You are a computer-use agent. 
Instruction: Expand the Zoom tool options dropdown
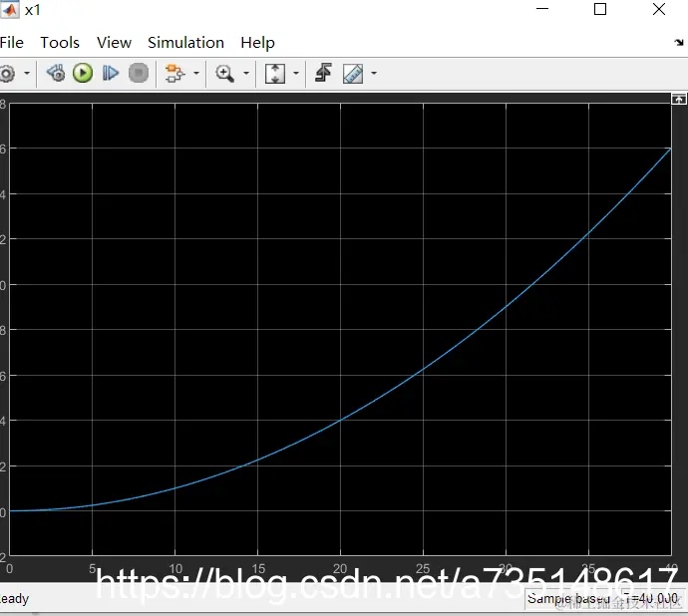click(246, 73)
